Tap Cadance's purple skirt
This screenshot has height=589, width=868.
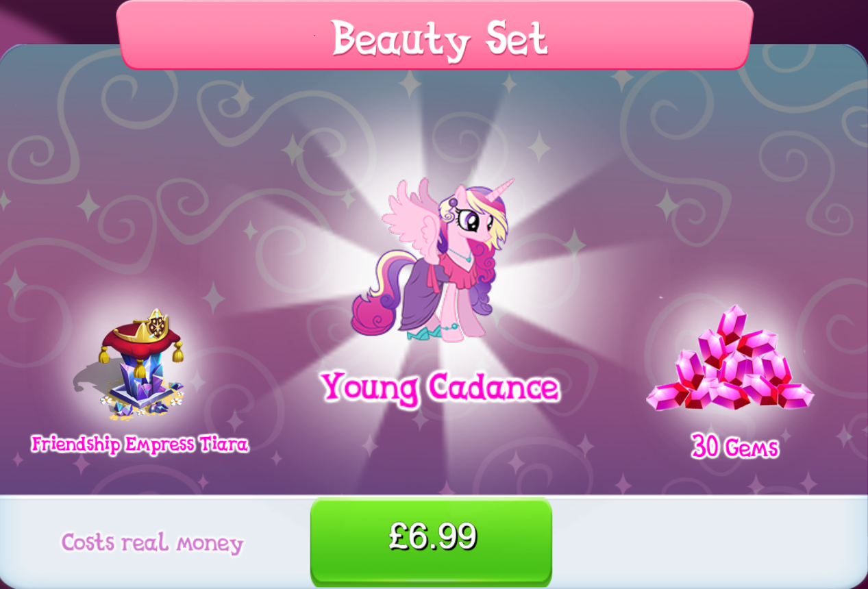422,296
